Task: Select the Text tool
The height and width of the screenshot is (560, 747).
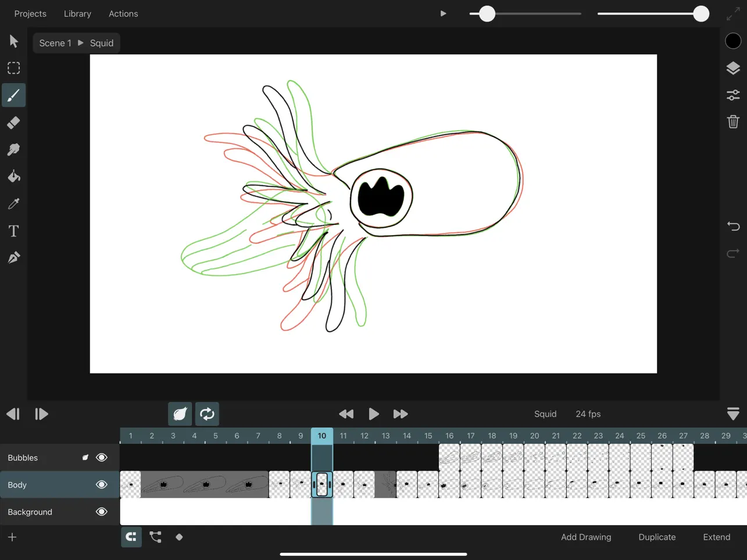Action: pyautogui.click(x=13, y=231)
